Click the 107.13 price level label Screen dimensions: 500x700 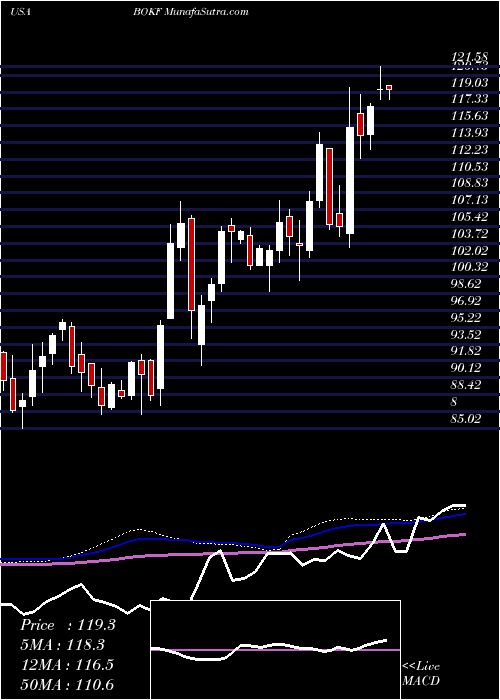pyautogui.click(x=469, y=200)
